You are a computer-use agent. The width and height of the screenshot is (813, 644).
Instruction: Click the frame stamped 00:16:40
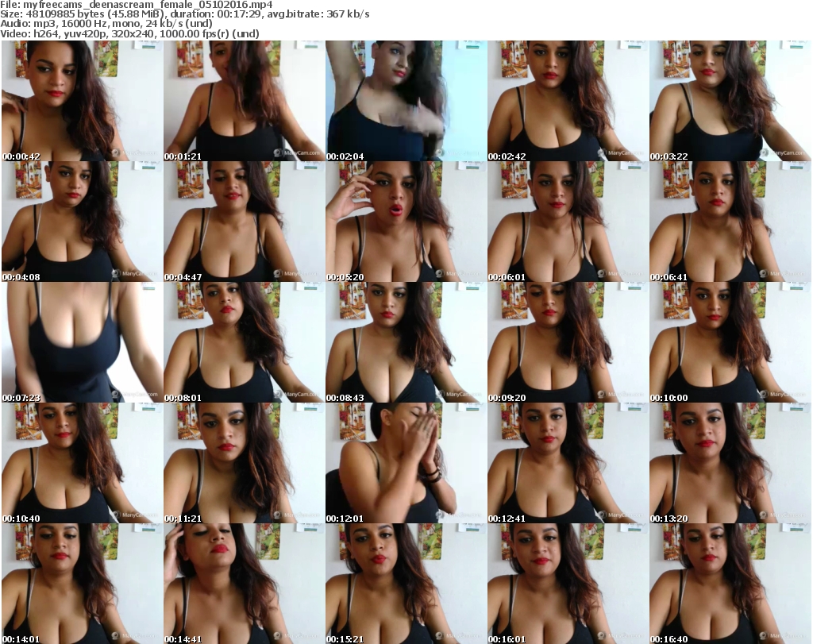[x=730, y=584]
